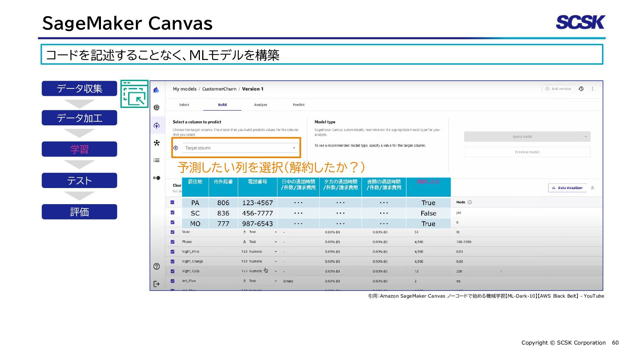This screenshot has height=362, width=644.
Task: Click the Add version button
Action: (x=558, y=89)
